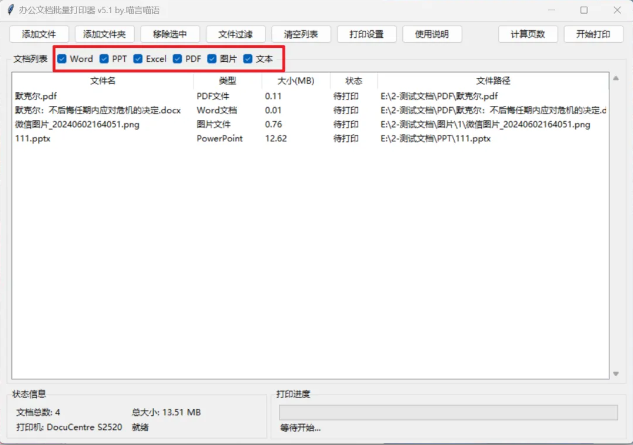The image size is (633, 445).
Task: Sort list by 大小(MB) column header
Action: click(294, 80)
